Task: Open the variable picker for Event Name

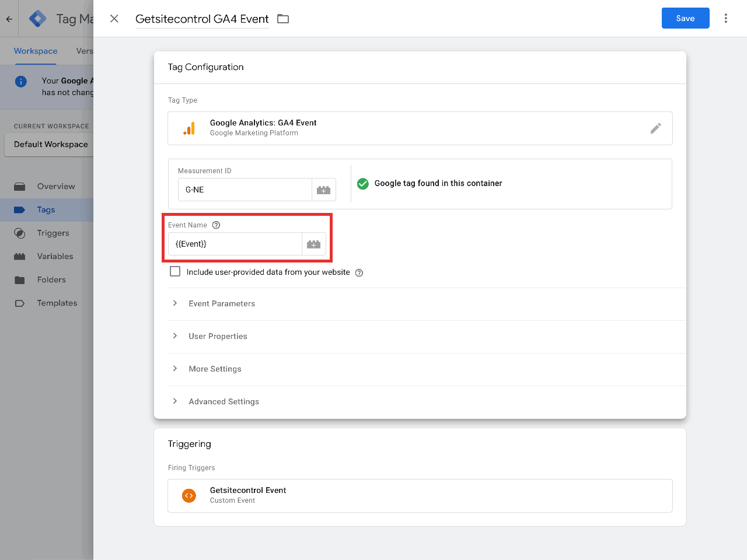Action: (x=313, y=244)
